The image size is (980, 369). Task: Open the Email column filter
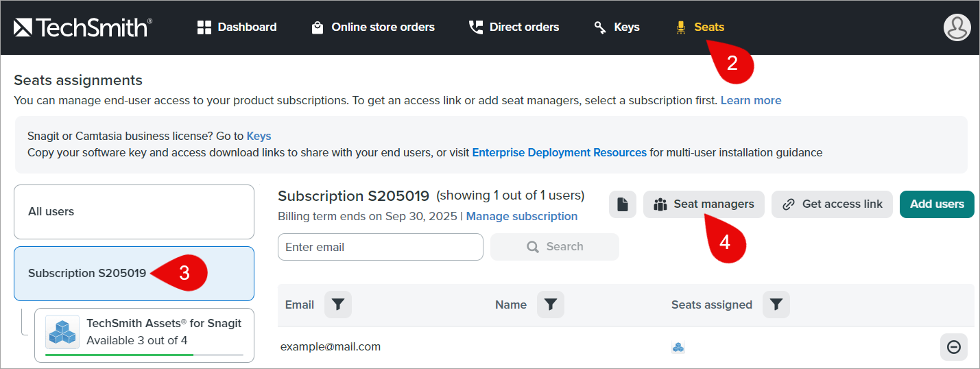337,305
